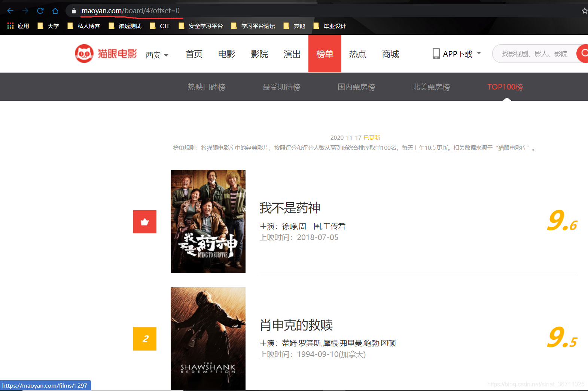Click the release date 2018-07-05
Image resolution: width=588 pixels, height=391 pixels.
click(318, 237)
